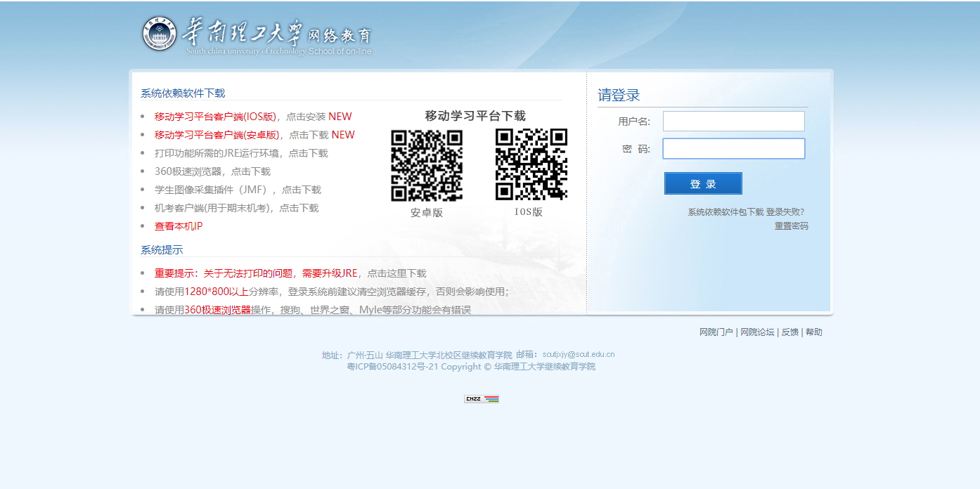
Task: Click the 1280*800以上 resolution tip text
Action: [217, 292]
